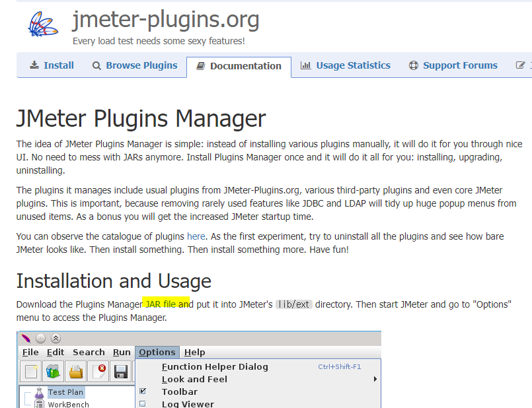Click the Templates toolbar icon

click(x=54, y=372)
